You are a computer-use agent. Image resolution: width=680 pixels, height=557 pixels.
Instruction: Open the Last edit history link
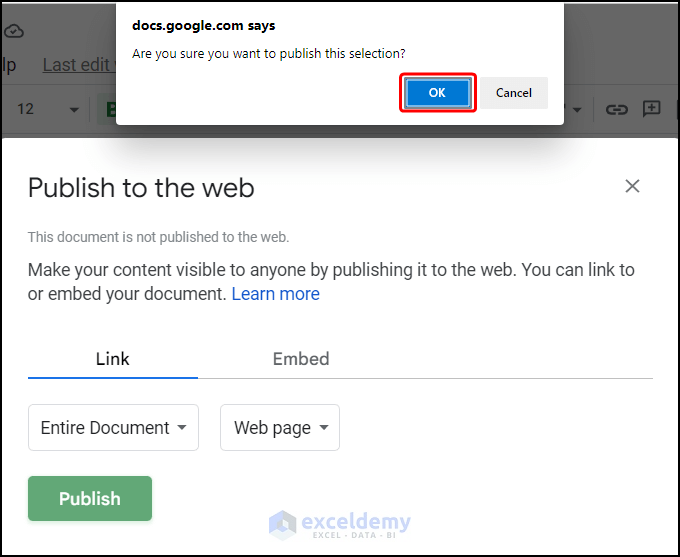pos(79,65)
